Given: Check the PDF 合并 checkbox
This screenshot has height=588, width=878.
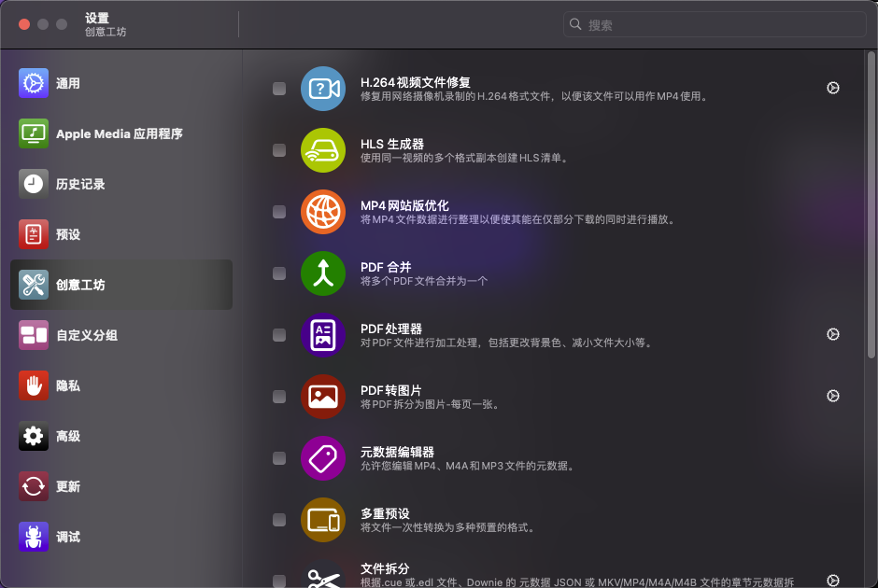Looking at the screenshot, I should click(x=279, y=273).
